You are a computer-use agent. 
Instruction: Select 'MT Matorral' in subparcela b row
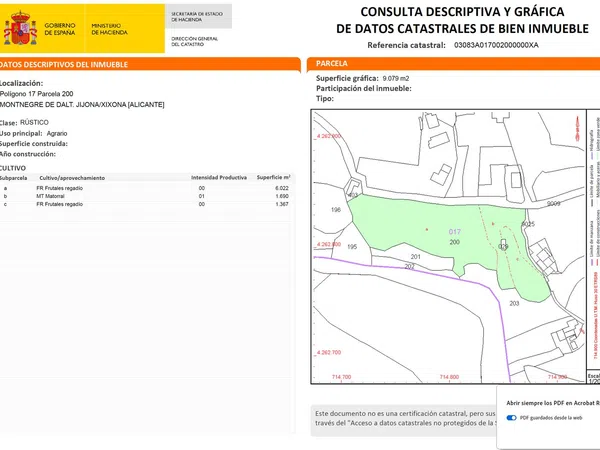point(51,196)
